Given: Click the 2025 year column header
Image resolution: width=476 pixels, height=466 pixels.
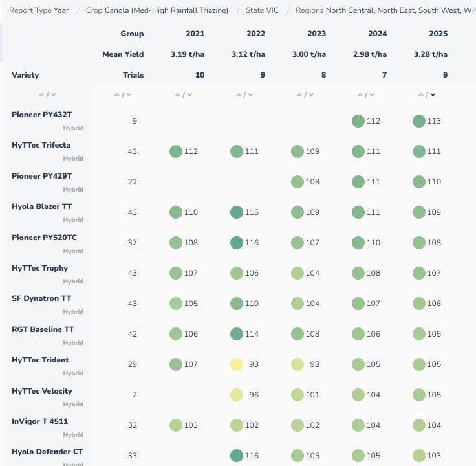Looking at the screenshot, I should tap(438, 34).
